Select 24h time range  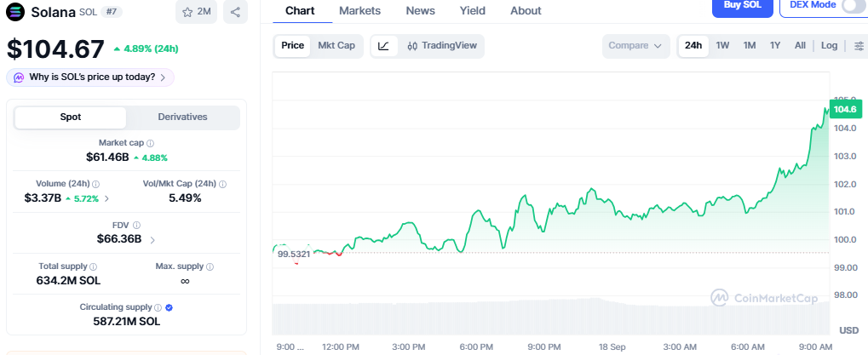[x=693, y=46]
